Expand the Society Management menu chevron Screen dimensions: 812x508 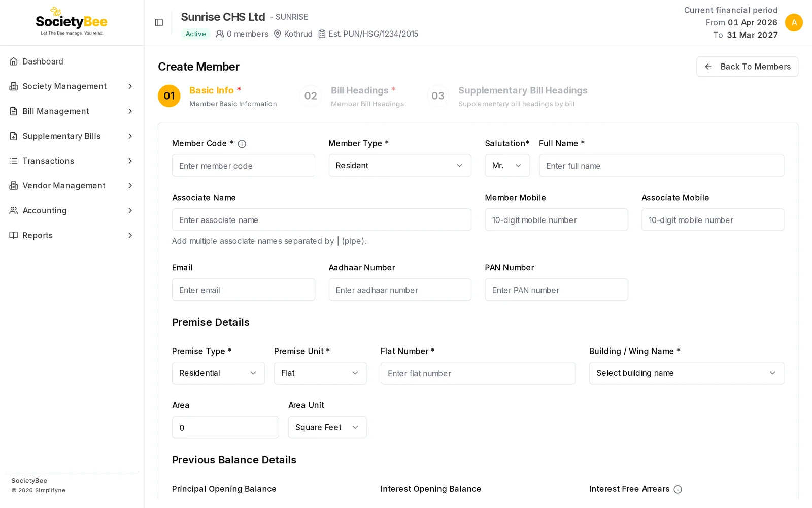tap(130, 86)
